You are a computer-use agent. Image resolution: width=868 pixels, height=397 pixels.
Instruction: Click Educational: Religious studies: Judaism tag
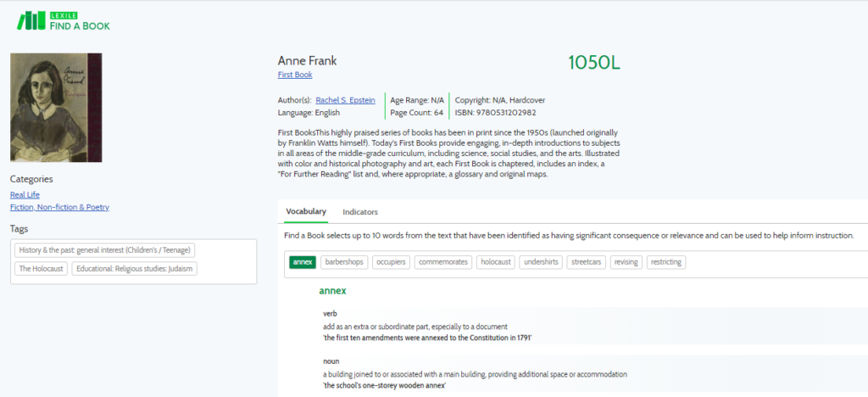135,269
